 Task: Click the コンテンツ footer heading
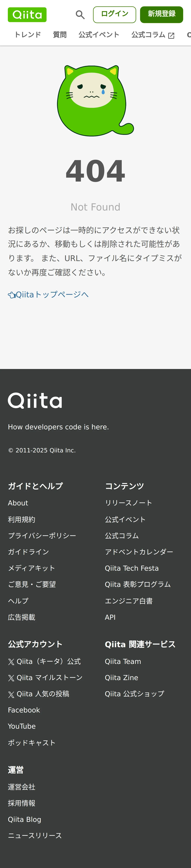[x=124, y=486]
